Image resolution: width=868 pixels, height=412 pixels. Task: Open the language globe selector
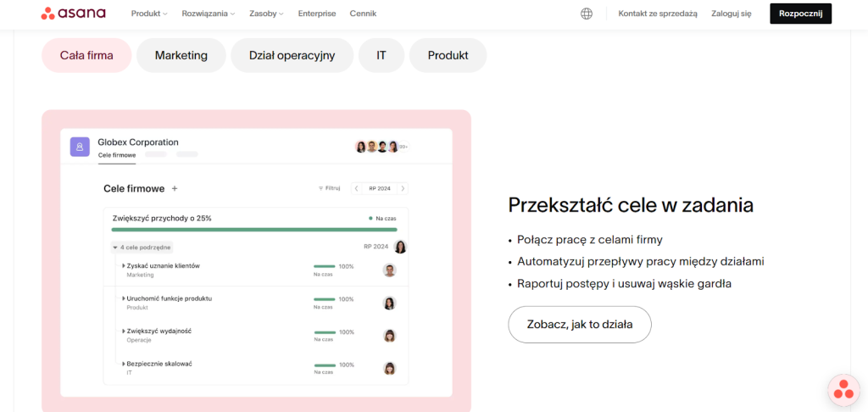click(587, 14)
